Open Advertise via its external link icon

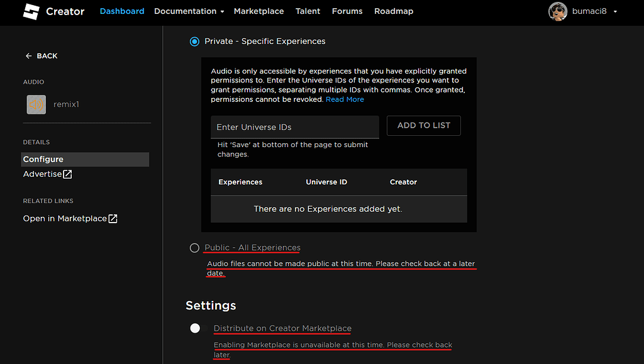coord(69,174)
